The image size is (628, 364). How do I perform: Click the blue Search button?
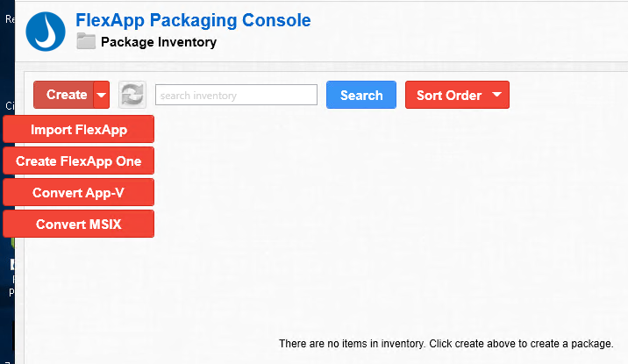pos(361,95)
